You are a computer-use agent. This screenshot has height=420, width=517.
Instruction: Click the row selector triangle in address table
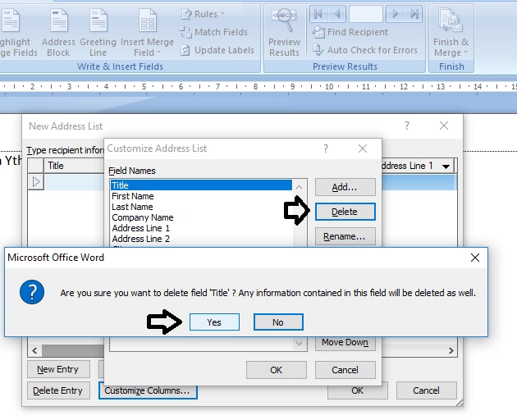[x=36, y=182]
